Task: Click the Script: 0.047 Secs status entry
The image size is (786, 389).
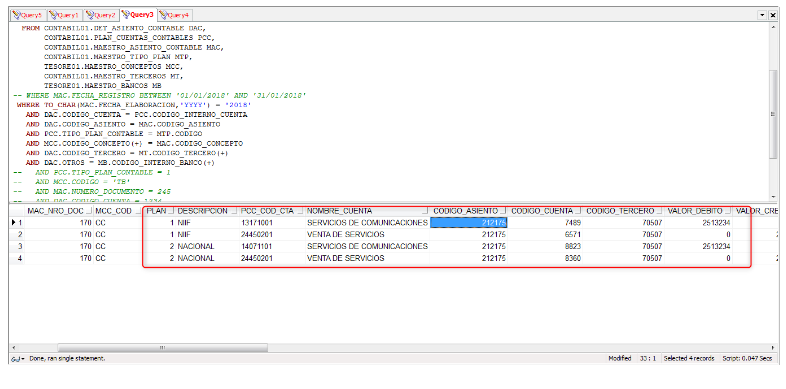Action: [x=747, y=359]
